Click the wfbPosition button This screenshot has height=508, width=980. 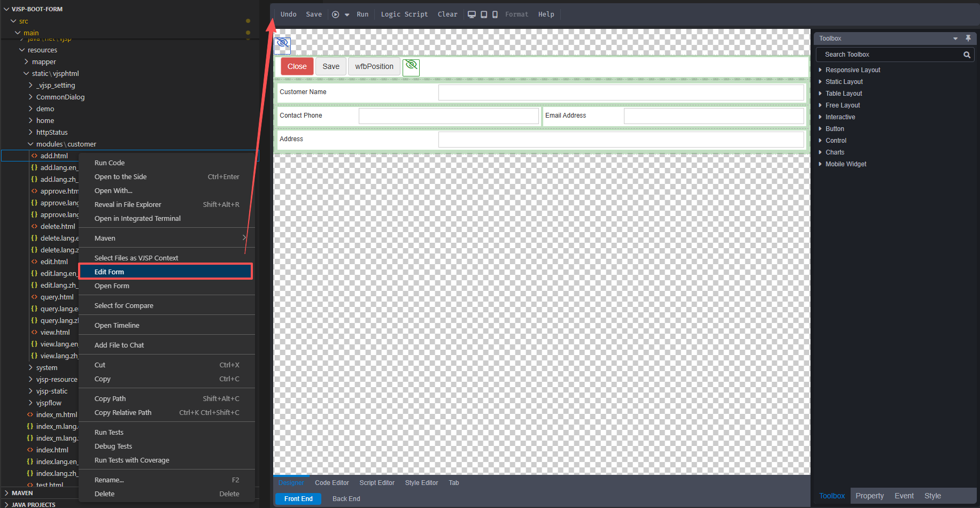[x=374, y=67]
